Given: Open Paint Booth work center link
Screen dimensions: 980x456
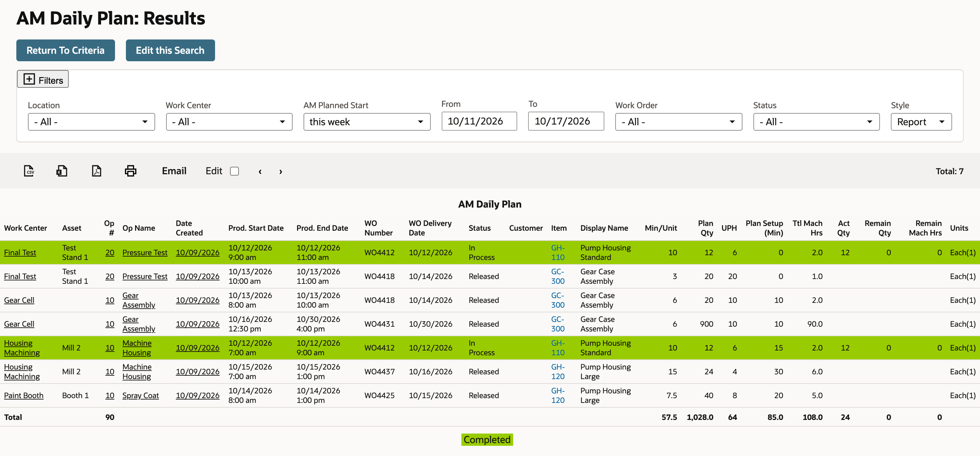Looking at the screenshot, I should tap(23, 395).
